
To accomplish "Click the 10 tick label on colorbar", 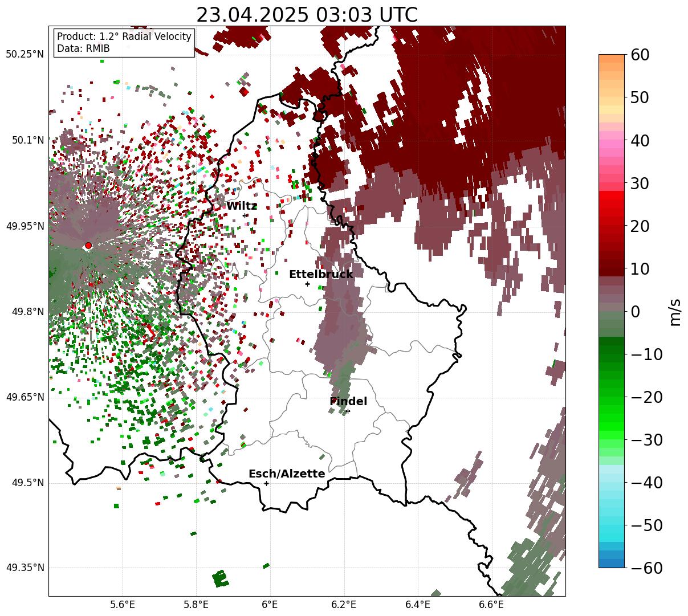I will pyautogui.click(x=640, y=269).
